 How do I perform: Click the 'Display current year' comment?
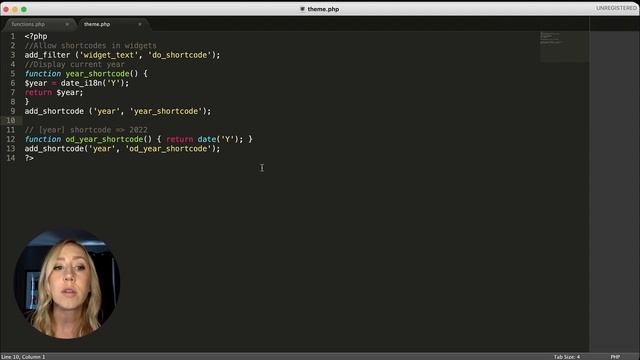[75, 64]
